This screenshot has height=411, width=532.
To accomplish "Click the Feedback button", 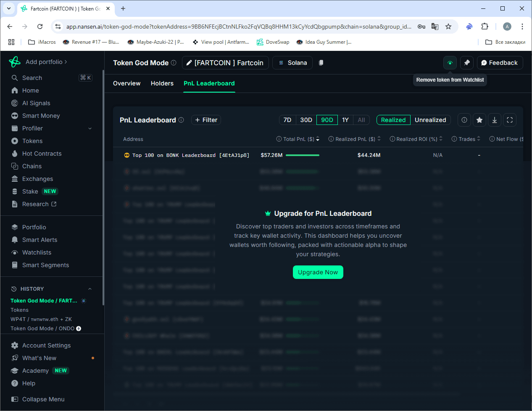I will [x=500, y=63].
